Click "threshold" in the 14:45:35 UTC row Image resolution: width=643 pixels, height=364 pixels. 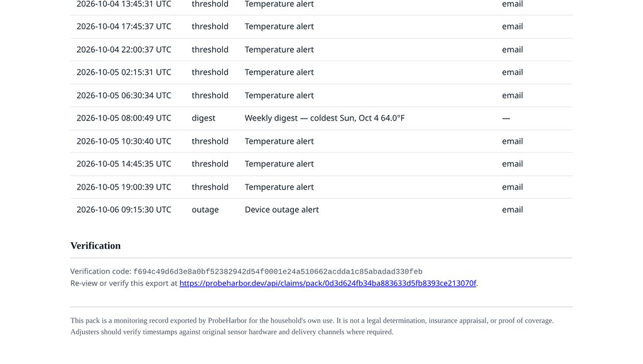210,164
